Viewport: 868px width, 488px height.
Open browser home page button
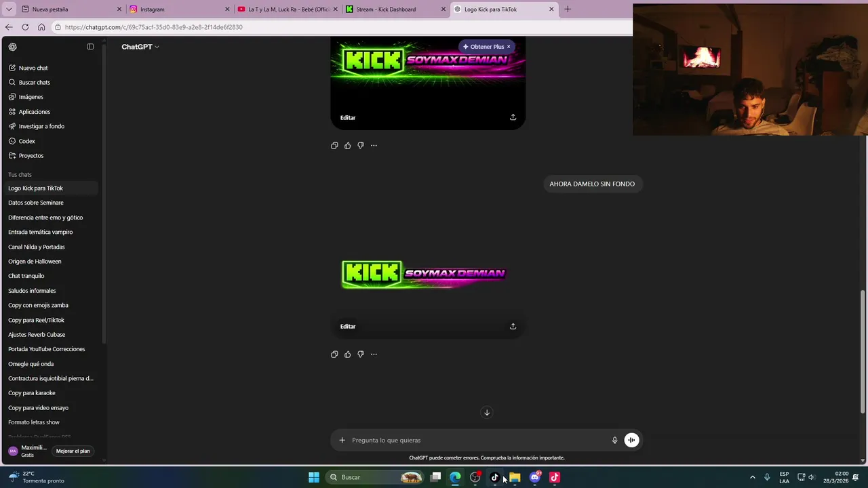coord(41,27)
